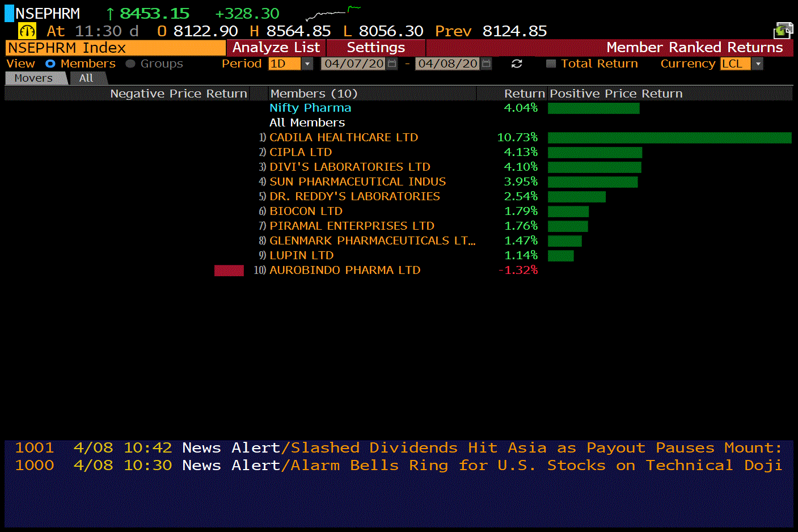Open the end date calendar picker
The height and width of the screenshot is (532, 798).
click(x=486, y=64)
